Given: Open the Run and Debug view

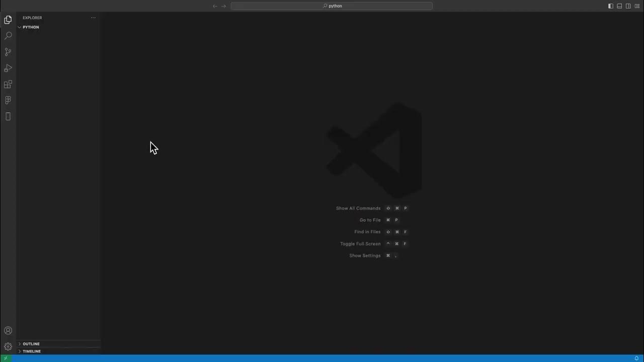Looking at the screenshot, I should [8, 68].
